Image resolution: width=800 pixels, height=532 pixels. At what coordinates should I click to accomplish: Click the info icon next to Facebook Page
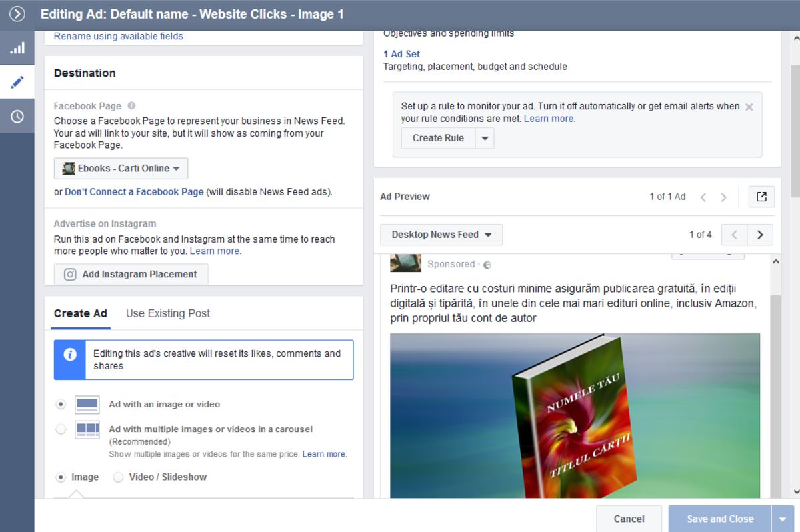(x=131, y=105)
